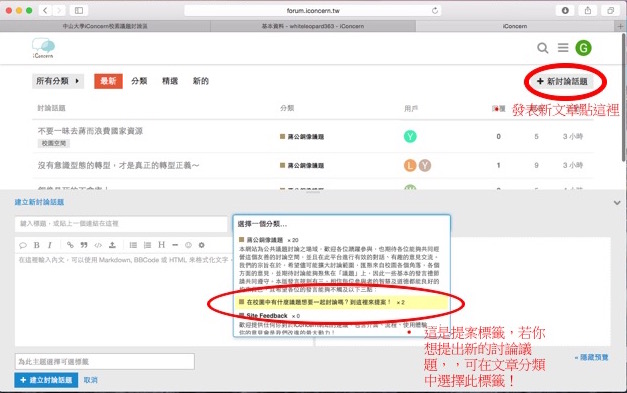Screen dimensions: 627x393
Task: Switch to the 分類 navigation tab
Action: point(139,81)
